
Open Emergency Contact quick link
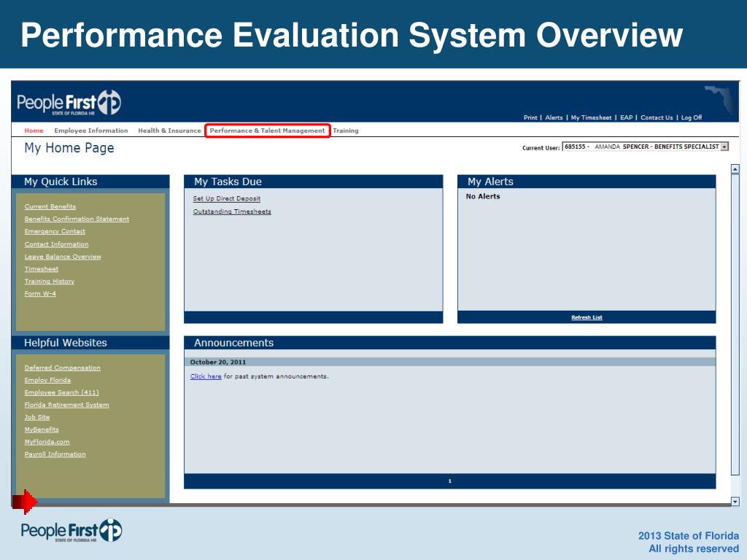(55, 231)
